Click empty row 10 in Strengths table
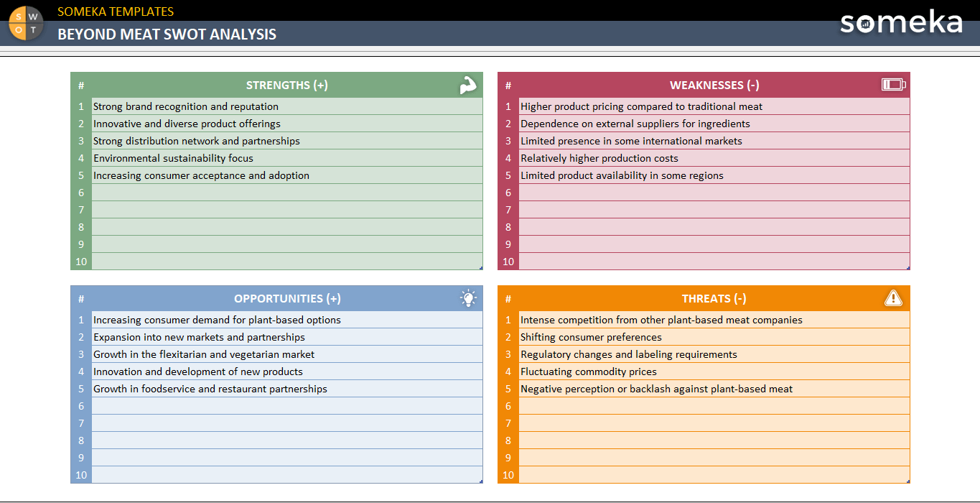This screenshot has height=503, width=980. point(287,262)
